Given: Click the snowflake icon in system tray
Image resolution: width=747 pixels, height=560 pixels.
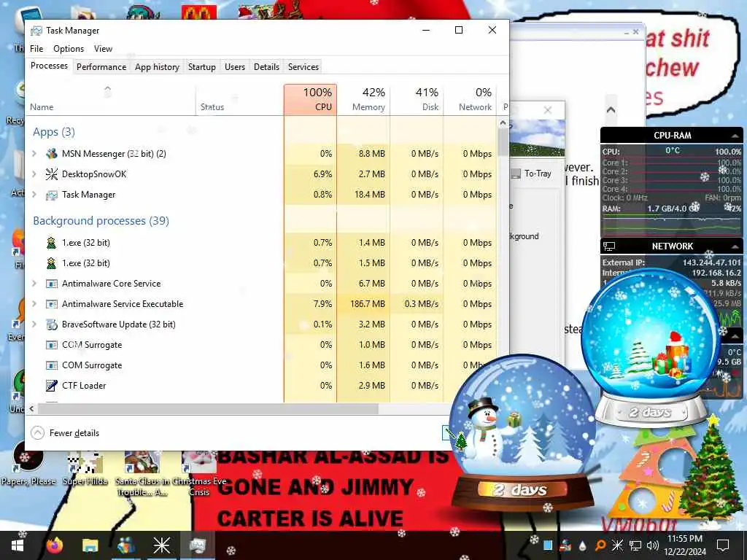Looking at the screenshot, I should 617,545.
